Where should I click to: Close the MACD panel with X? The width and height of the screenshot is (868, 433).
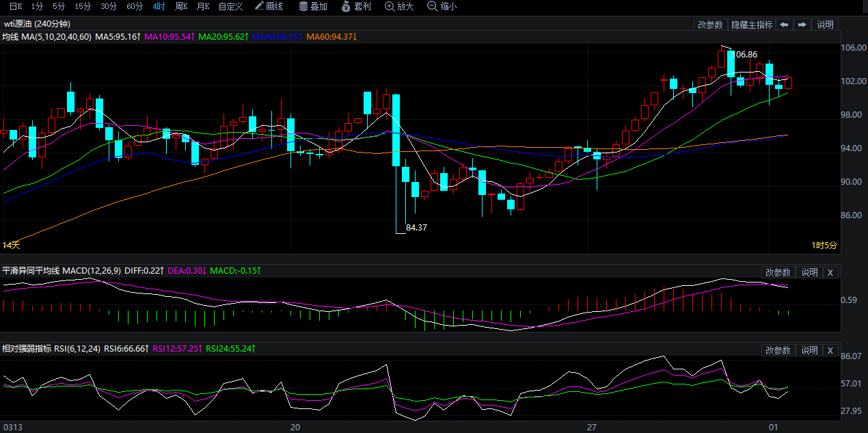click(x=830, y=272)
